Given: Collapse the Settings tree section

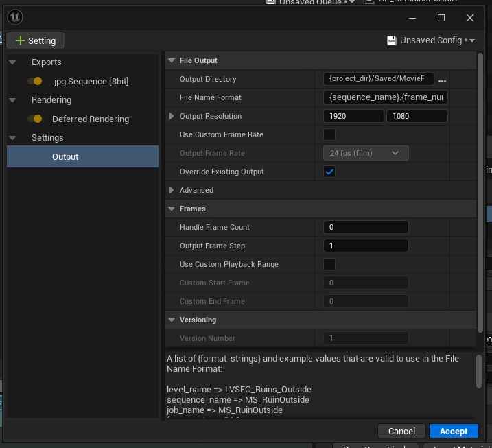Looking at the screenshot, I should 12,138.
